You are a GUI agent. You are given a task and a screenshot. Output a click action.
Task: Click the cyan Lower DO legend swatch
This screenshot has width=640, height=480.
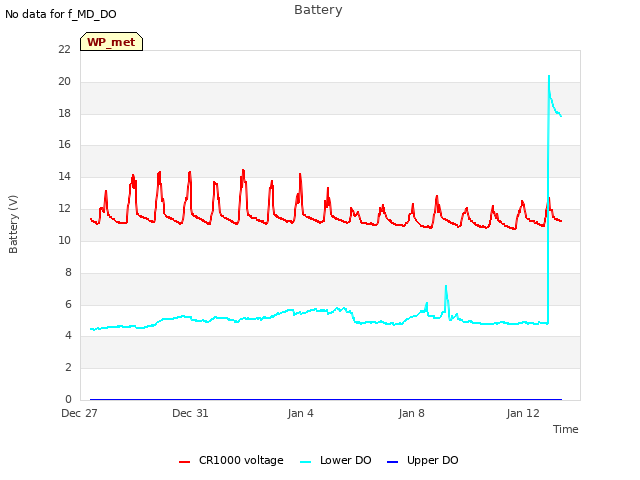tap(305, 462)
